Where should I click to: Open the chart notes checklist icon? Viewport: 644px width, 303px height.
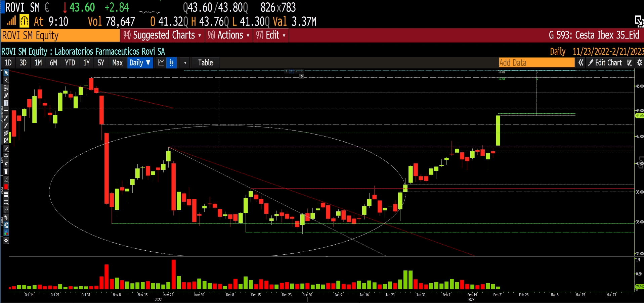tap(630, 62)
